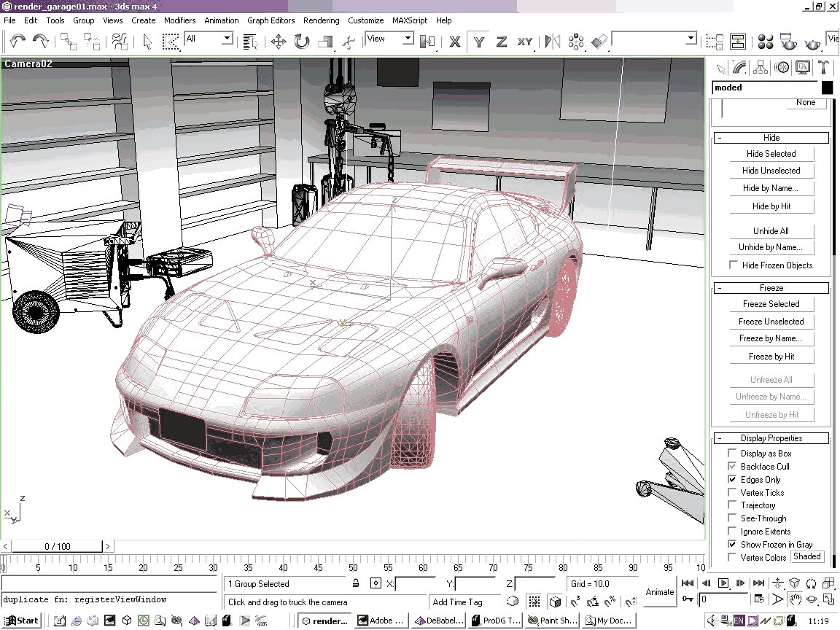This screenshot has width=840, height=630.
Task: Toggle the Hide Frozen Objects checkbox
Action: (734, 265)
